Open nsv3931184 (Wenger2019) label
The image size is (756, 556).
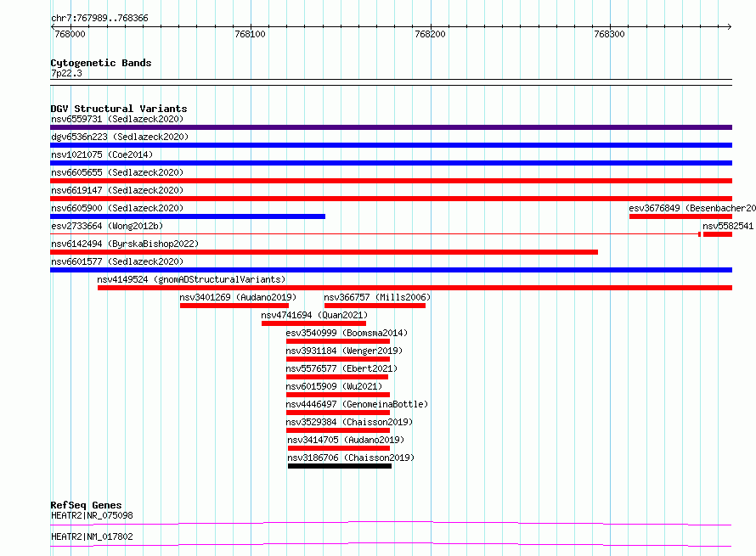[x=344, y=351]
